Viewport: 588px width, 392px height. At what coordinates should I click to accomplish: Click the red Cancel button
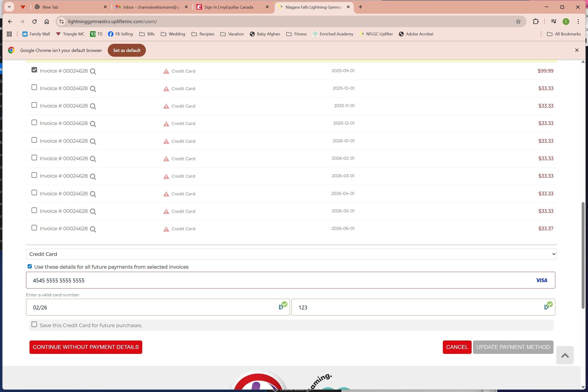pyautogui.click(x=457, y=347)
